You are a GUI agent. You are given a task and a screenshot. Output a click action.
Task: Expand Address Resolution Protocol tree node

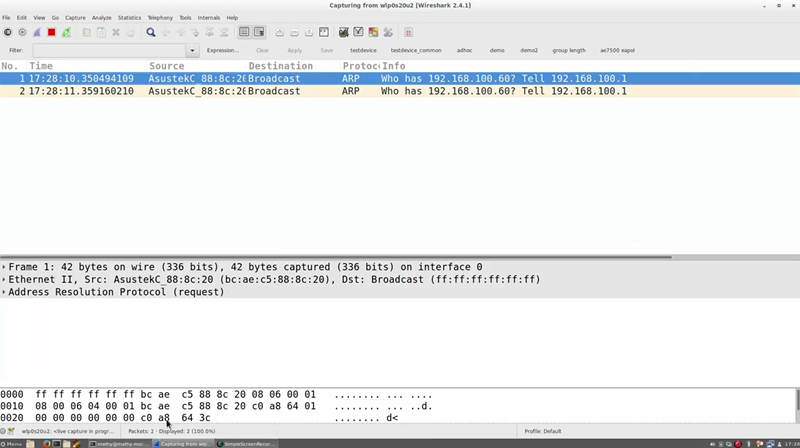click(x=4, y=292)
